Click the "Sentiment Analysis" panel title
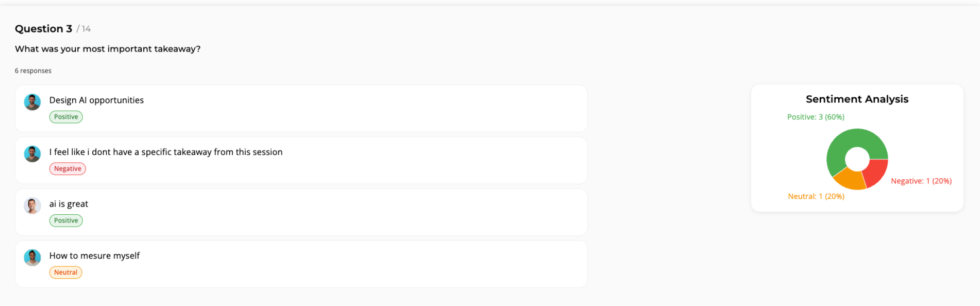The height and width of the screenshot is (306, 980). pos(857,99)
